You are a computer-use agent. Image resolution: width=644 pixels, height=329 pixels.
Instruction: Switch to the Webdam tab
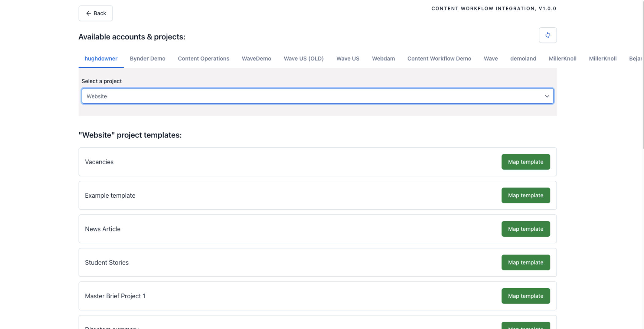pos(383,59)
